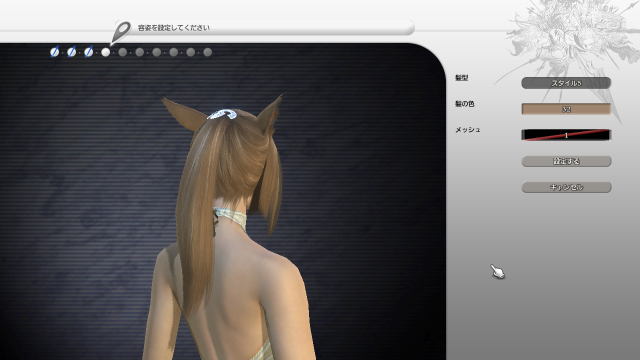The height and width of the screenshot is (360, 640).
Task: Click the current white step indicator
Action: (106, 52)
